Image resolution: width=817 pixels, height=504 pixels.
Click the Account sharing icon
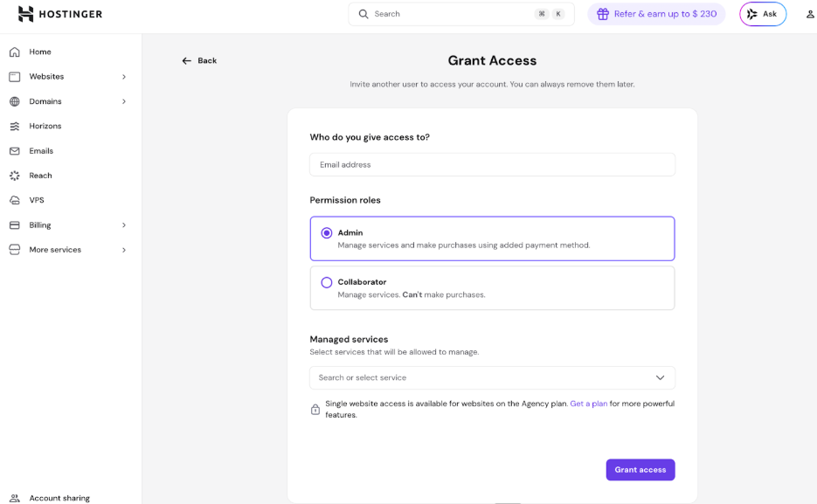point(14,498)
